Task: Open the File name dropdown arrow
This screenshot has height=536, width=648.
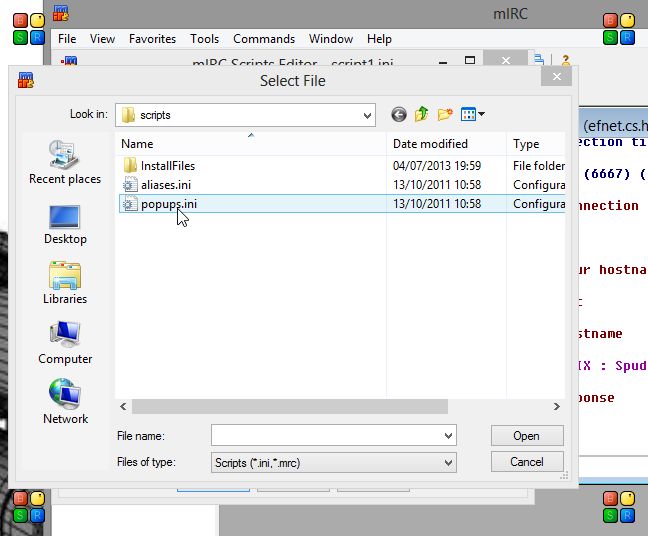Action: pyautogui.click(x=447, y=436)
